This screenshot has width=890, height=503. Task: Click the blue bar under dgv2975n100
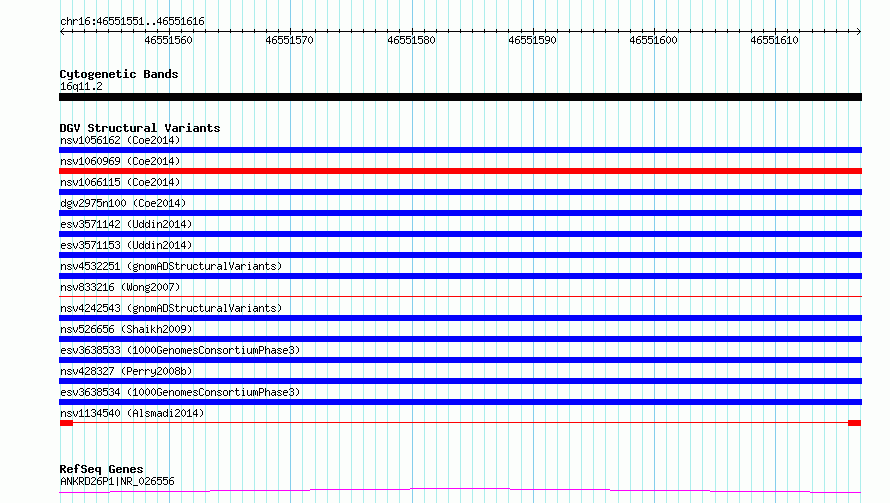click(x=460, y=213)
